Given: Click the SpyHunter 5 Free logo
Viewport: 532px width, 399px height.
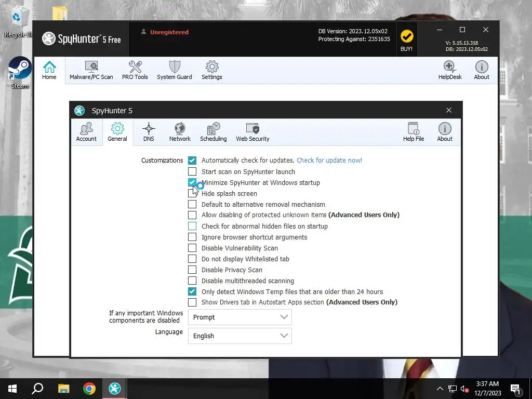Looking at the screenshot, I should (x=82, y=39).
